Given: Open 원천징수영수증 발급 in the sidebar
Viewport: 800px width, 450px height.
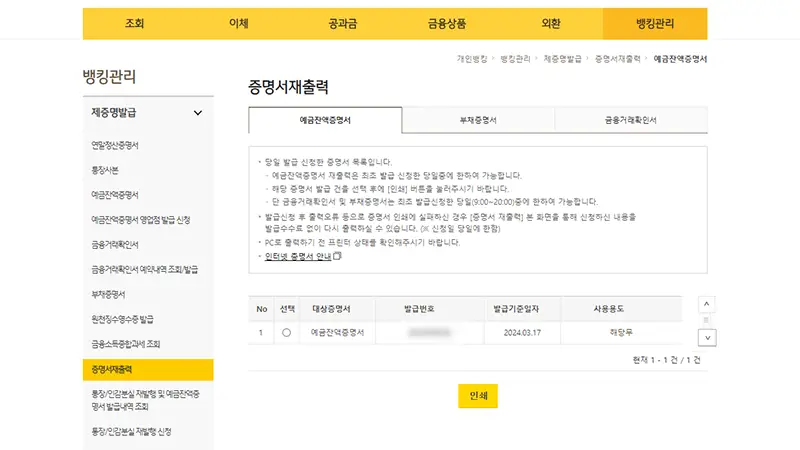Looking at the screenshot, I should [122, 319].
